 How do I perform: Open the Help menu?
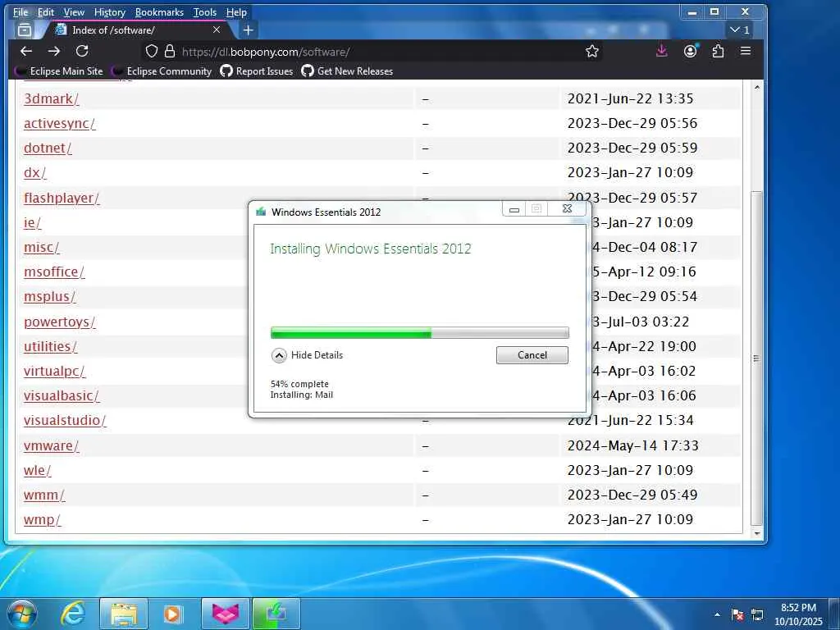(x=236, y=11)
